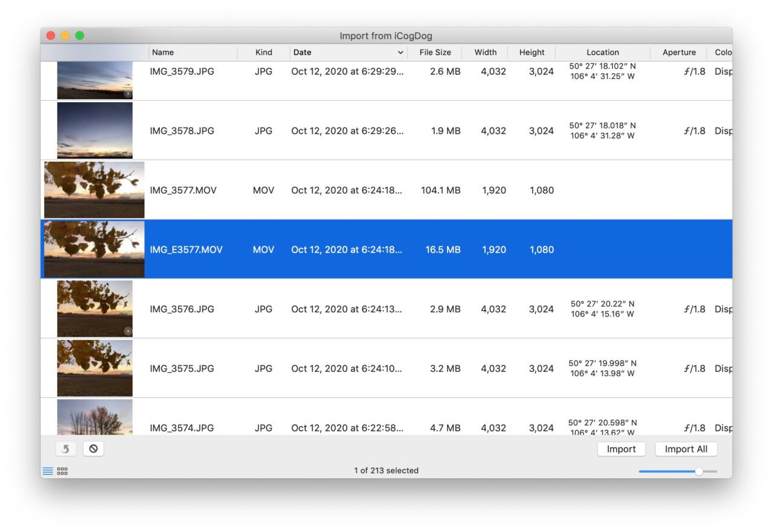
Task: Click the date Oct 12, 2020 at 6:29:26 cell
Action: point(347,130)
